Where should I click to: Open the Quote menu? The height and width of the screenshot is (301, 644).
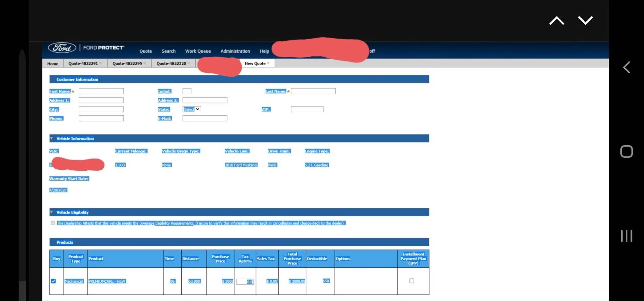point(146,51)
